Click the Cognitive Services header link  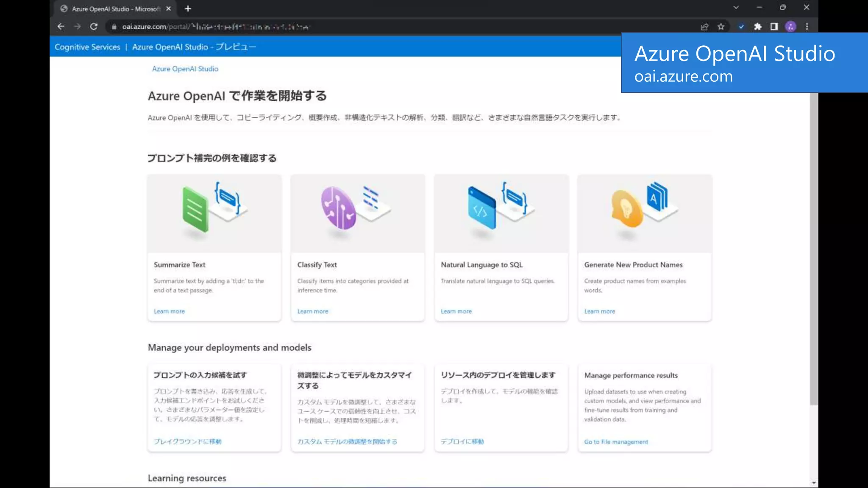coord(87,47)
